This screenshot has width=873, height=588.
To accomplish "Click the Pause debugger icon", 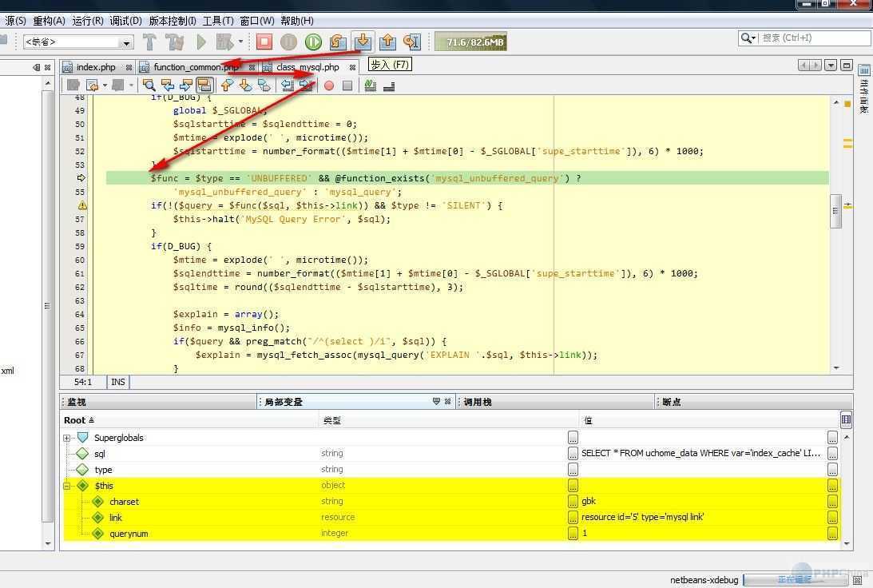I will point(288,42).
